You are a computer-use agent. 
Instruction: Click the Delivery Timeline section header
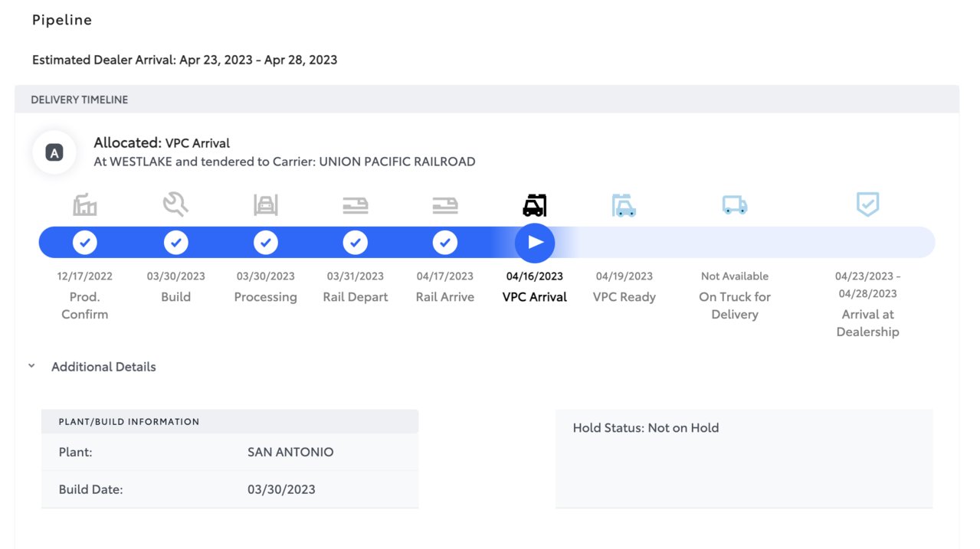click(x=487, y=100)
